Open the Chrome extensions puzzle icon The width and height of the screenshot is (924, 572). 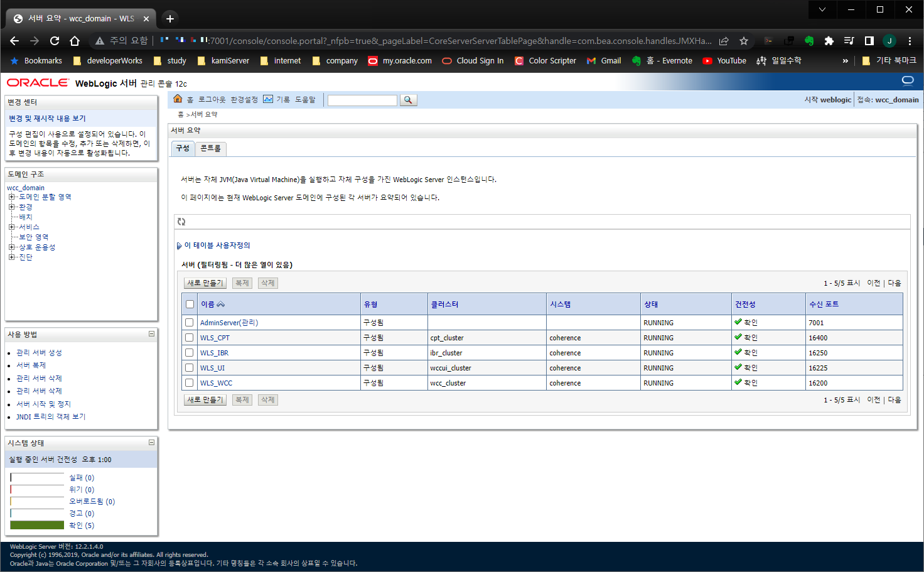(829, 41)
